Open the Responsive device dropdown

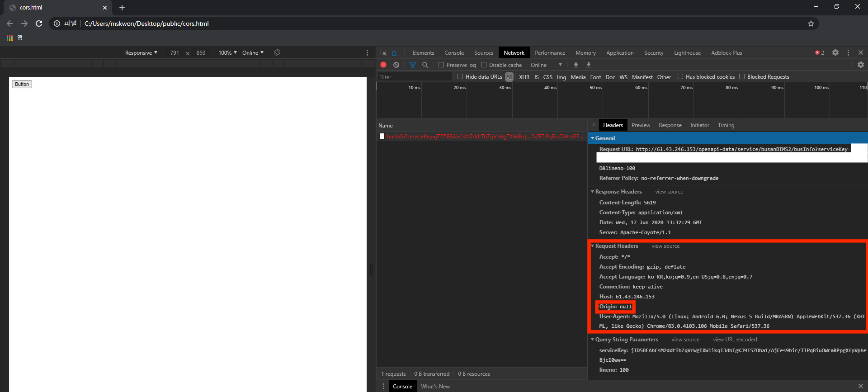141,52
